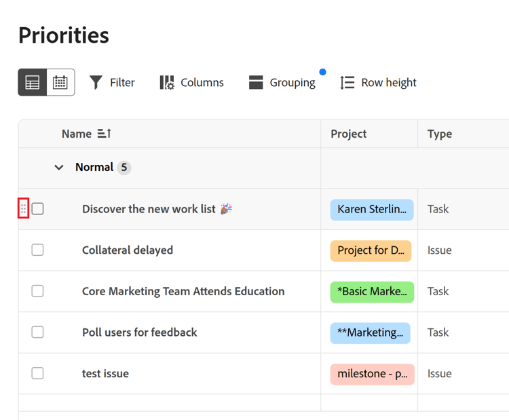509x420 pixels.
Task: Switch to table list view
Action: point(33,83)
